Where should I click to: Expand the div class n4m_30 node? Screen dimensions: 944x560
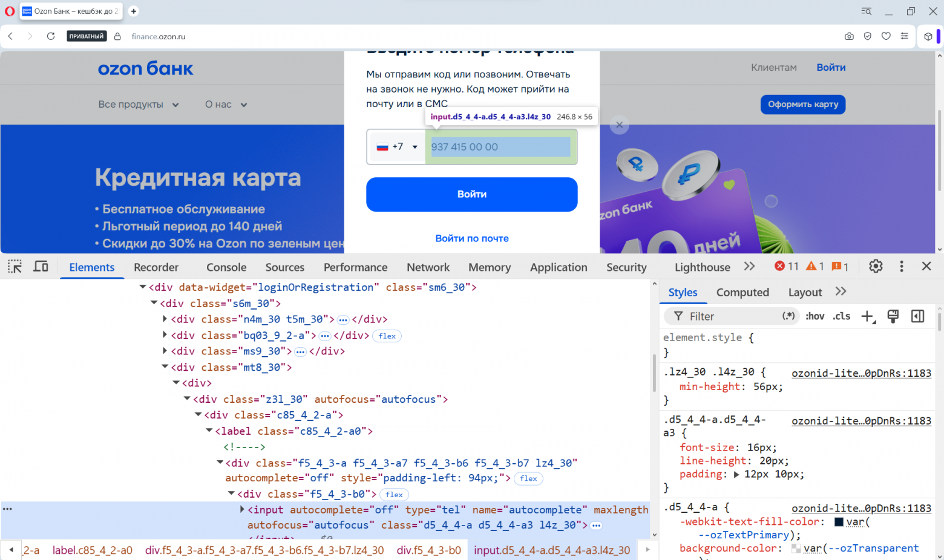[165, 319]
